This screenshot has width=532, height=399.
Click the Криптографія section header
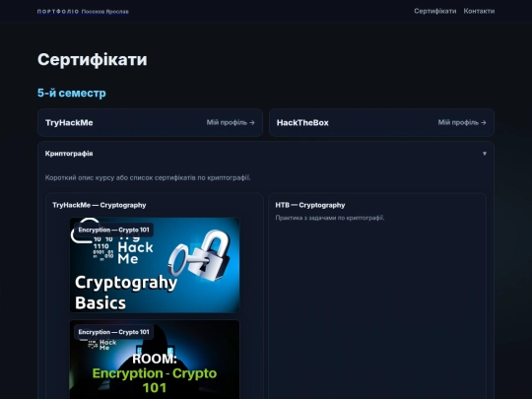coord(266,154)
